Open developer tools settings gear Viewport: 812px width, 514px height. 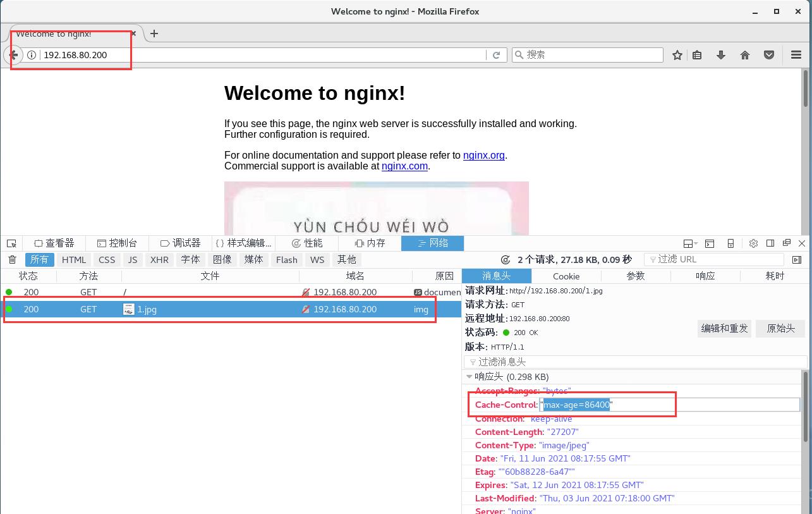pos(753,243)
